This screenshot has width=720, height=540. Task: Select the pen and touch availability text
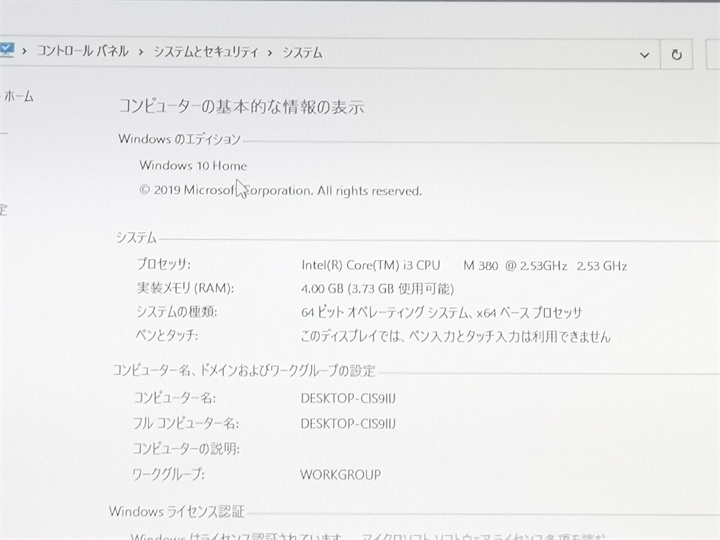pos(456,337)
